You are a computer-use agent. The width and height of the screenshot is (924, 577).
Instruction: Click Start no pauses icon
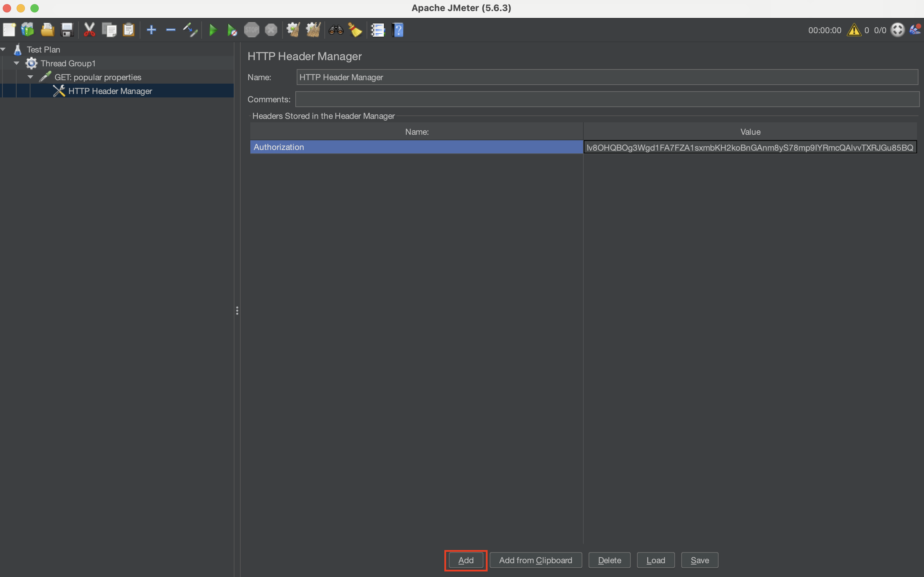232,30
